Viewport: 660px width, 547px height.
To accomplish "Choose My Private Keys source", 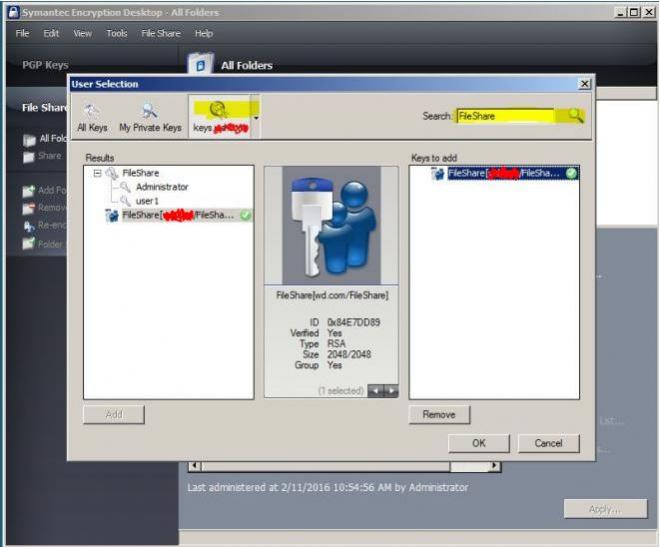I will (150, 118).
